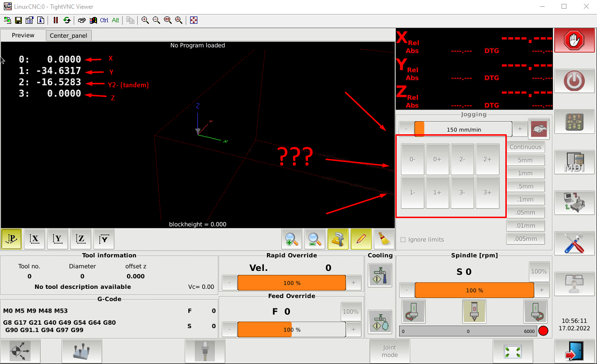Jog joint 1 in positive direction
Viewport: 597px width, 364px height.
pos(437,192)
